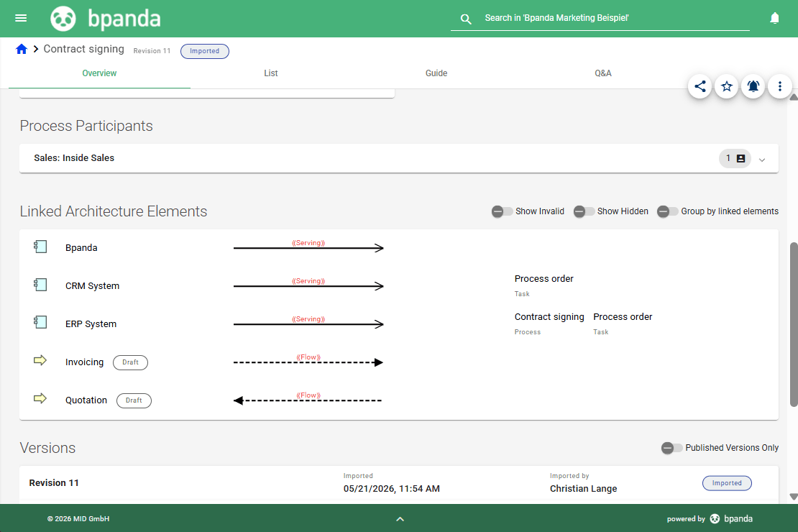Click the share button

click(700, 86)
